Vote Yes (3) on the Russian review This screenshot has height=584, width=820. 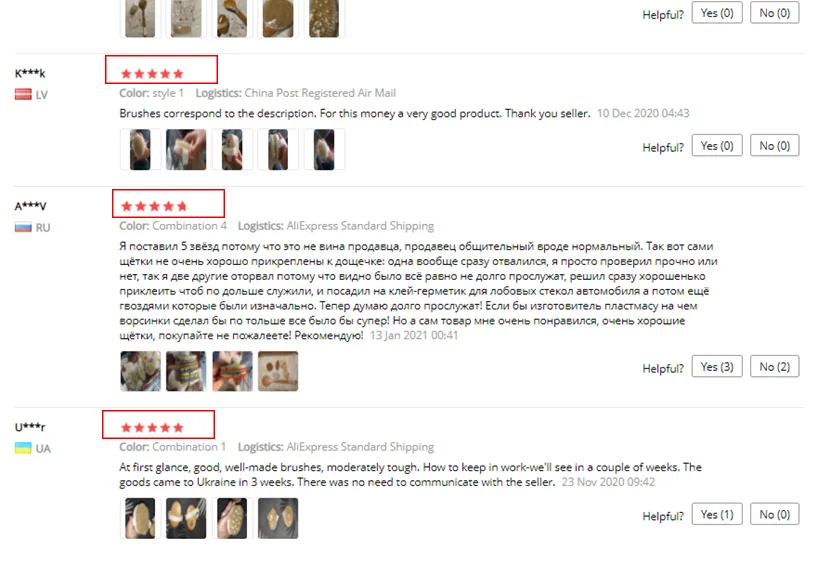click(717, 367)
